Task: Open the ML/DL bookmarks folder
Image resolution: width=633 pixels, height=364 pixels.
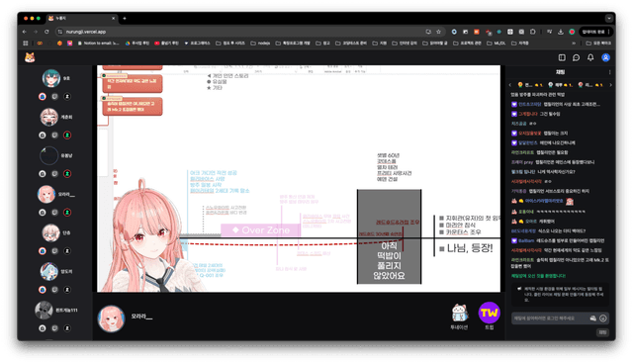Action: (x=497, y=44)
